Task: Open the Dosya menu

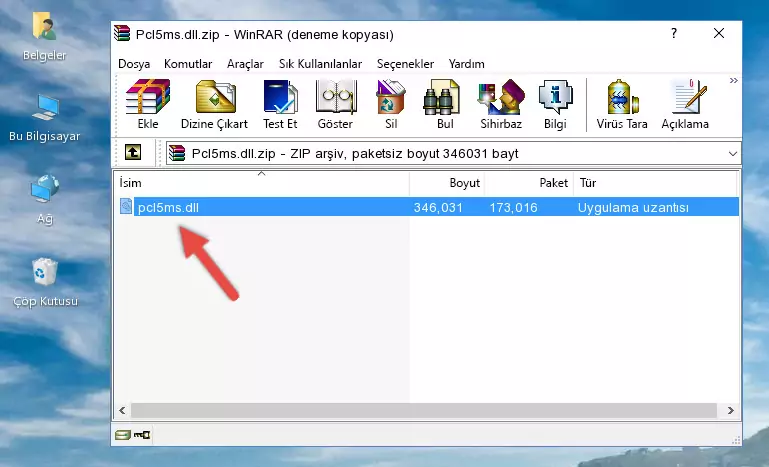Action: 134,64
